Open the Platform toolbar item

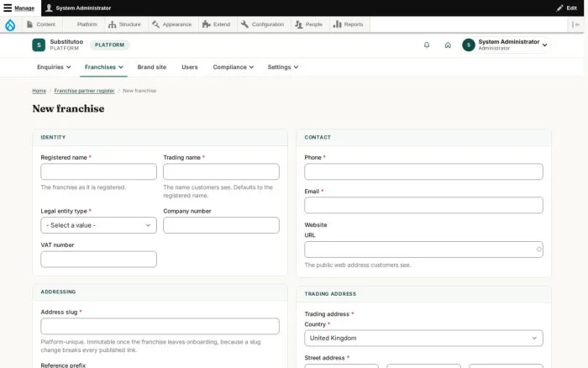(87, 24)
